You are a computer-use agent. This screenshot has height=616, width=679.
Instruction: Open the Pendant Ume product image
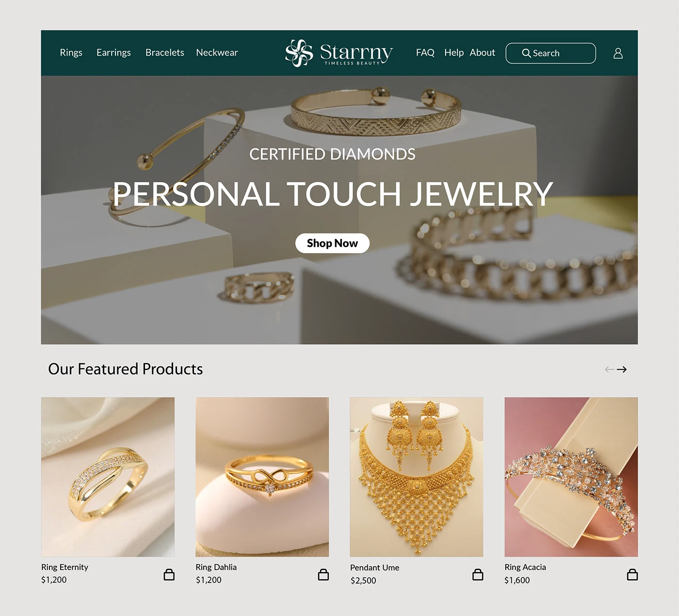point(417,477)
